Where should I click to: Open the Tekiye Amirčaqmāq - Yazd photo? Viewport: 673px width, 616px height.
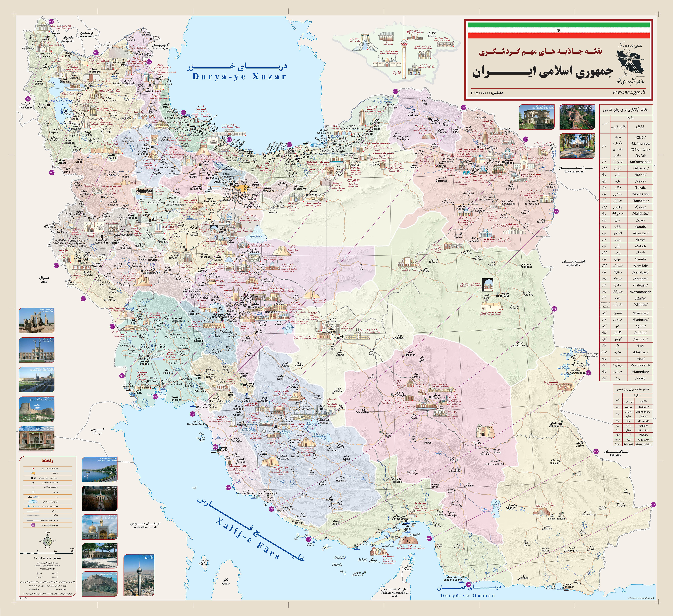click(x=37, y=350)
